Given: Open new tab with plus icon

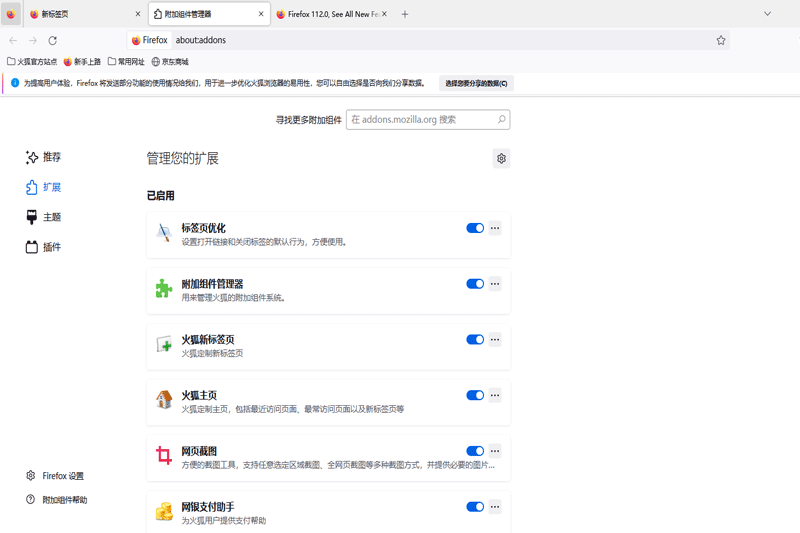Looking at the screenshot, I should pyautogui.click(x=405, y=14).
